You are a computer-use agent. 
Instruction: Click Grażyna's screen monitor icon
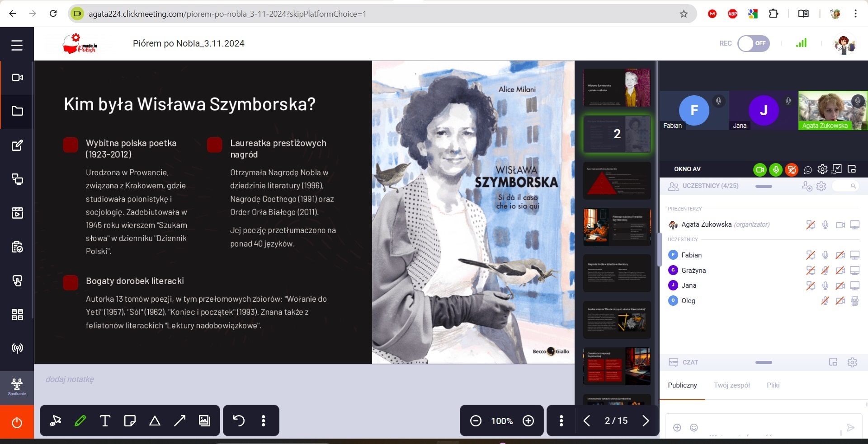[854, 271]
